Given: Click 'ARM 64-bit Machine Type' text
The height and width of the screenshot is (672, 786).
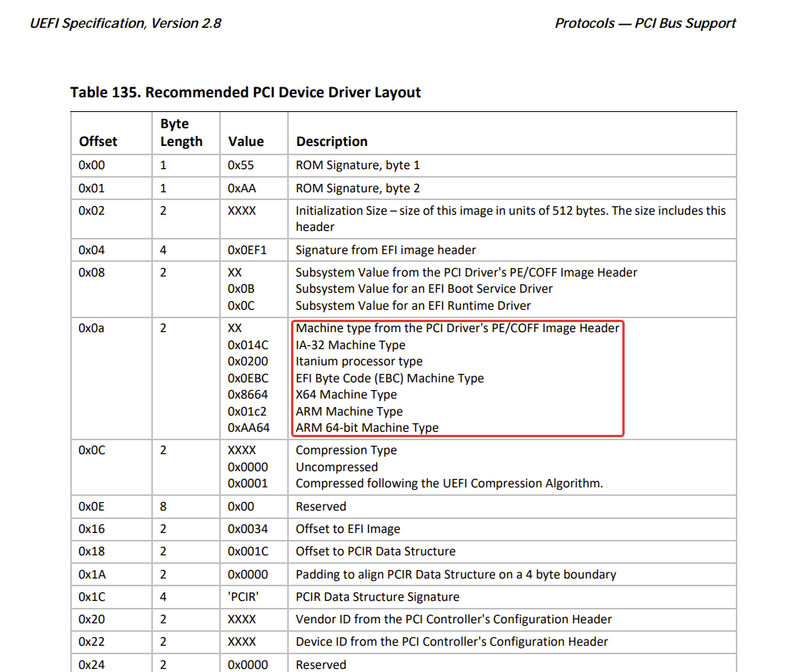Looking at the screenshot, I should click(x=367, y=428).
